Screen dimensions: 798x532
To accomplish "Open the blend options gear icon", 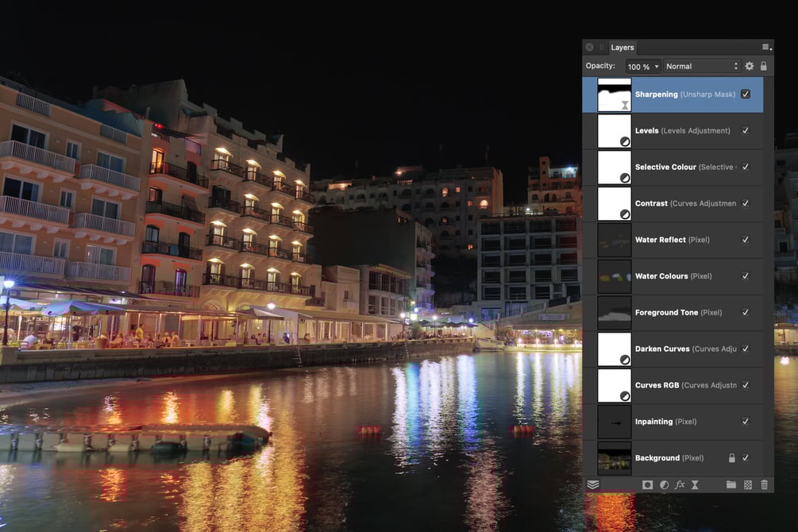I will click(x=749, y=66).
